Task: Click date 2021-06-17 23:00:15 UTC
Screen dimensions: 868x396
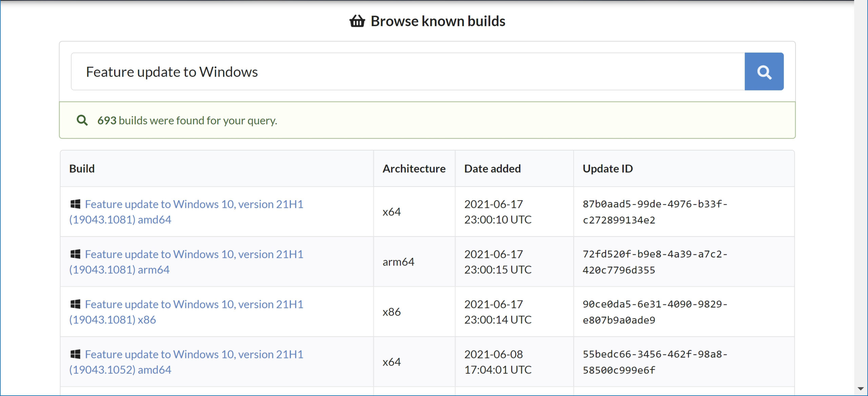Action: click(498, 262)
